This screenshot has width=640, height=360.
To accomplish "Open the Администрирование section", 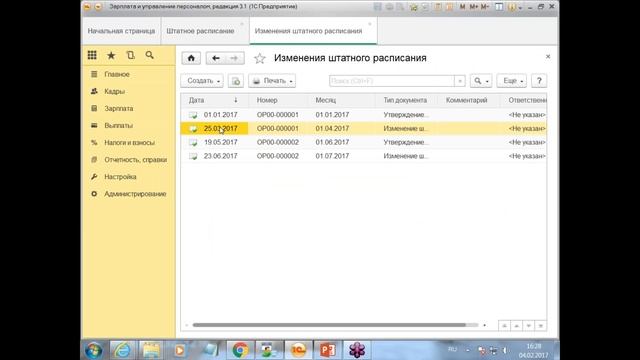I will tap(135, 194).
